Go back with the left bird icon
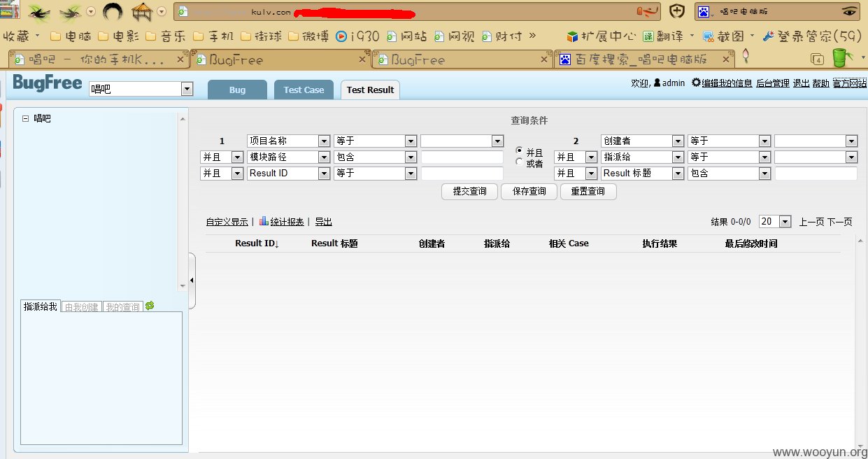 38,12
